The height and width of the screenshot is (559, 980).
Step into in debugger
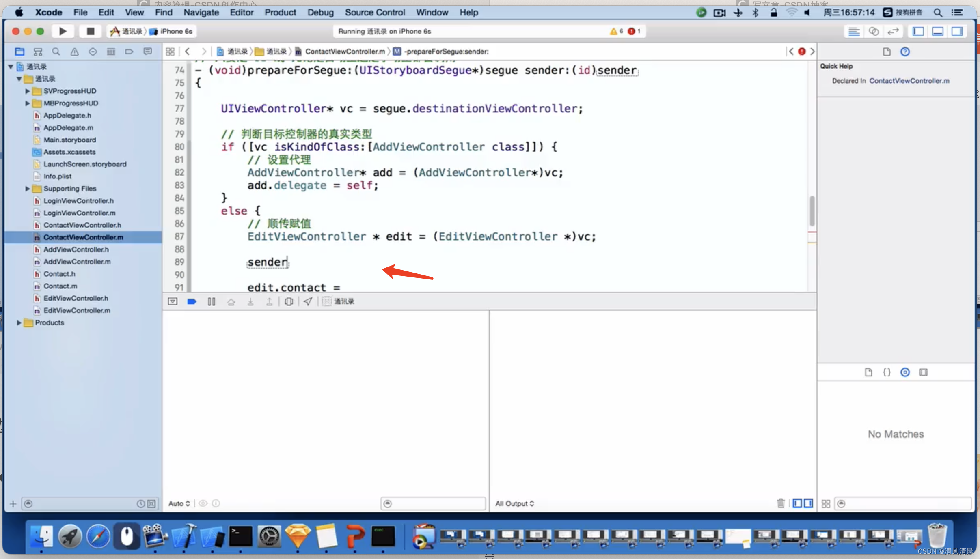tap(250, 301)
